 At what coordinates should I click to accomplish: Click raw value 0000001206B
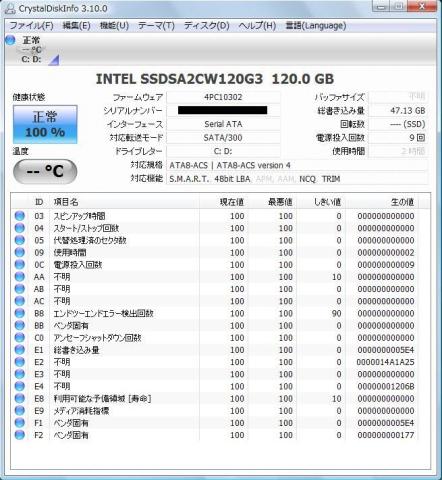386,386
